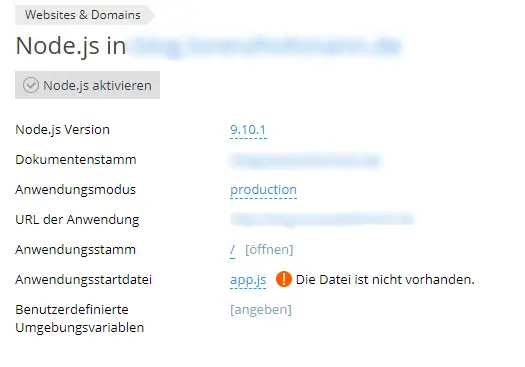Click the [öffnen] link

click(269, 249)
